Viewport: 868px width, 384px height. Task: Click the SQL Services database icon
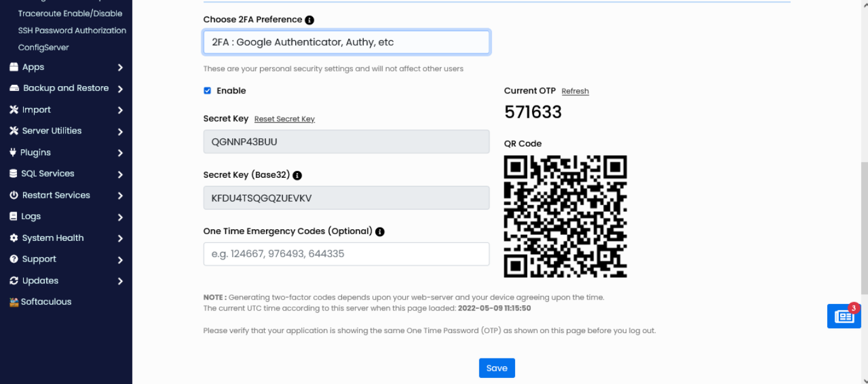[x=13, y=173]
